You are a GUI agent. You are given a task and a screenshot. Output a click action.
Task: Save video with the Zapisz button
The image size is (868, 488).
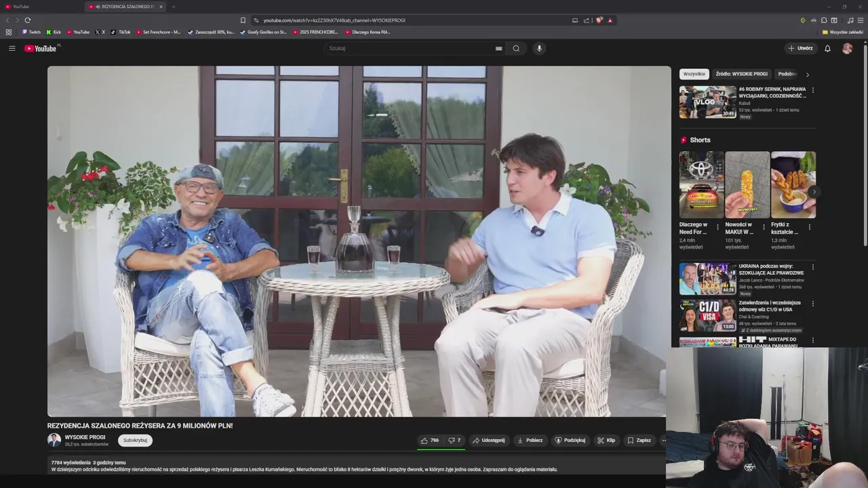[x=639, y=441]
